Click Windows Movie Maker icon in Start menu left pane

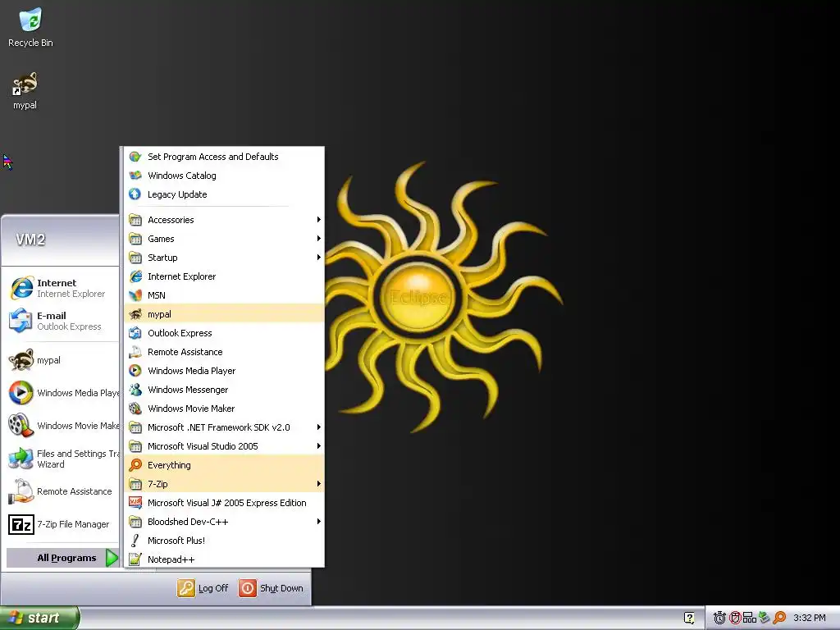(x=21, y=426)
